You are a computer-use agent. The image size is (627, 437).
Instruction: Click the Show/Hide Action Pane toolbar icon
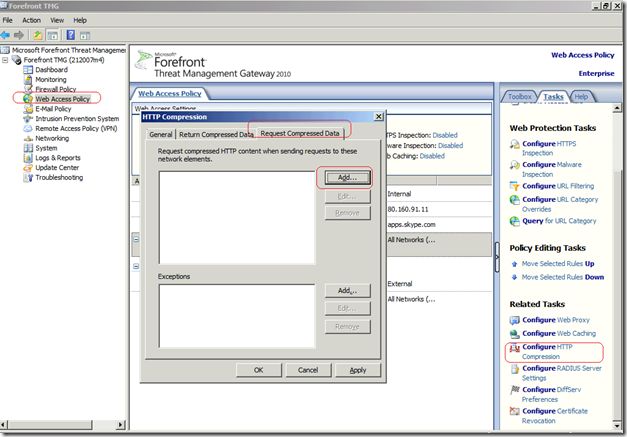click(85, 35)
